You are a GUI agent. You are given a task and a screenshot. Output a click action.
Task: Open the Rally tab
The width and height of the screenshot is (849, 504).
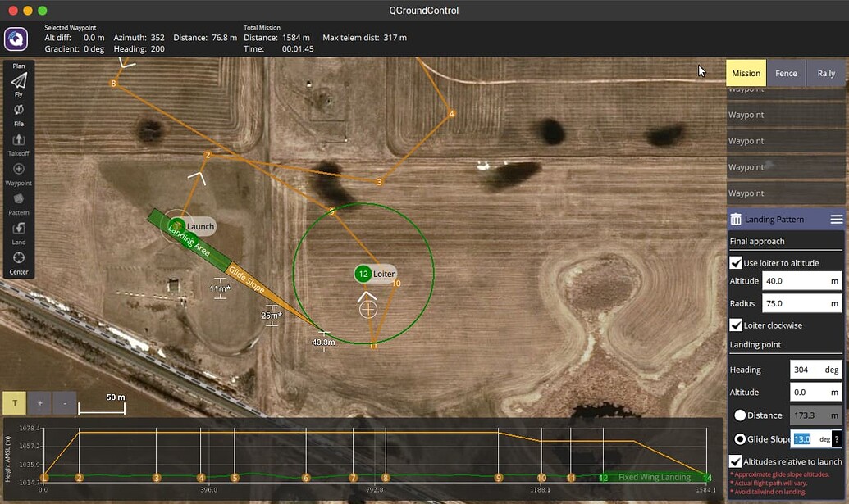(x=826, y=73)
